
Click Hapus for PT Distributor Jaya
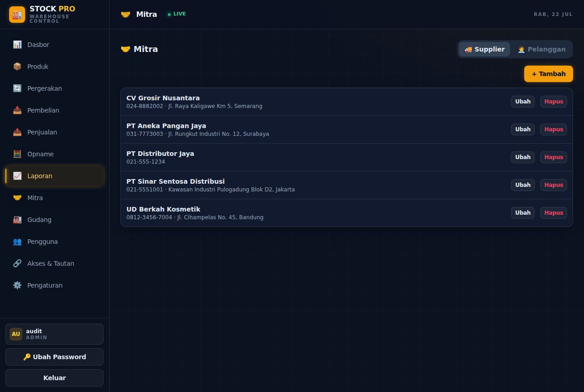pyautogui.click(x=553, y=157)
